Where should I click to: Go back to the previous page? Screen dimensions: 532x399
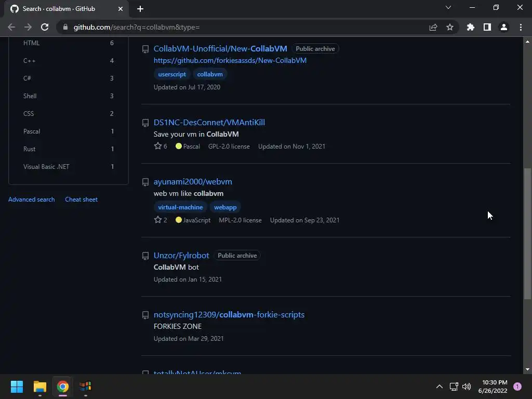coord(11,27)
